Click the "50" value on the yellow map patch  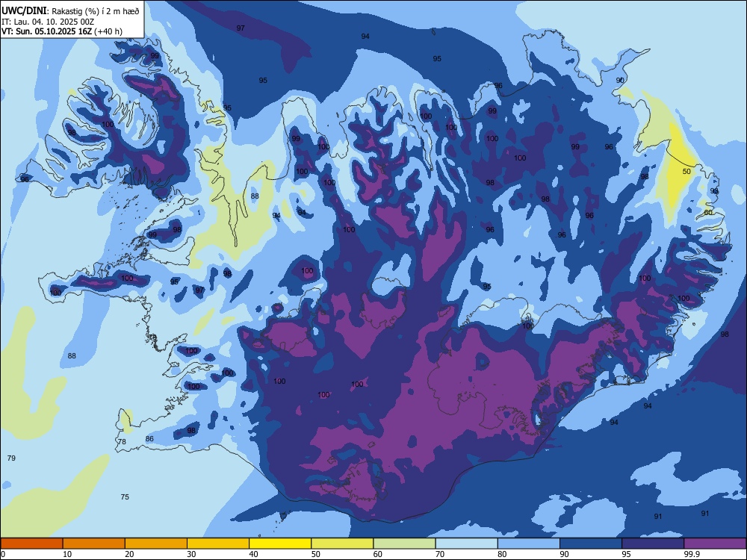686,172
